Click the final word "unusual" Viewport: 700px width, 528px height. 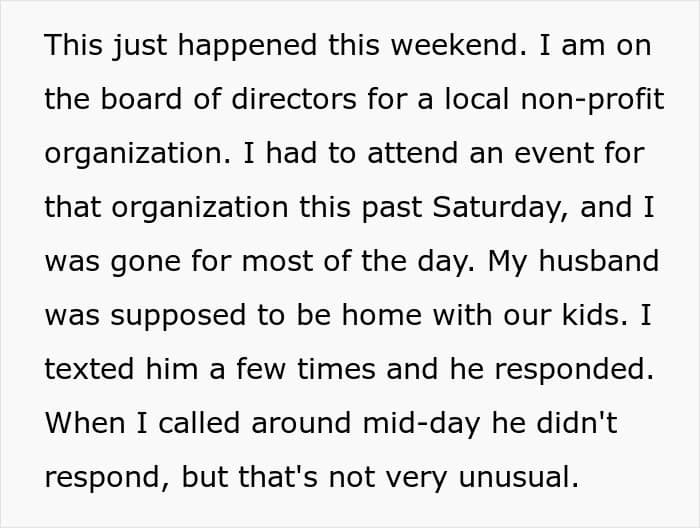(x=518, y=477)
